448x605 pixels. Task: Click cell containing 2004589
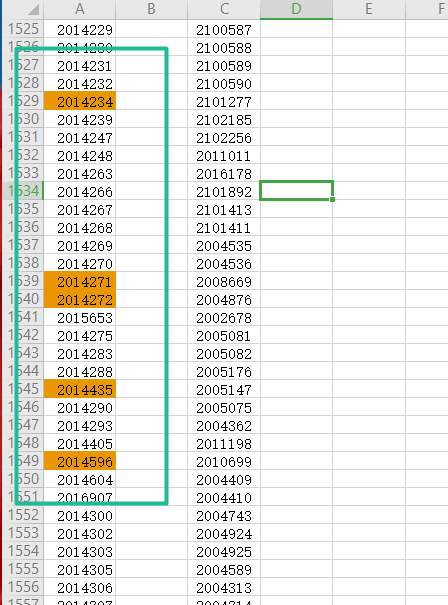tap(224, 569)
